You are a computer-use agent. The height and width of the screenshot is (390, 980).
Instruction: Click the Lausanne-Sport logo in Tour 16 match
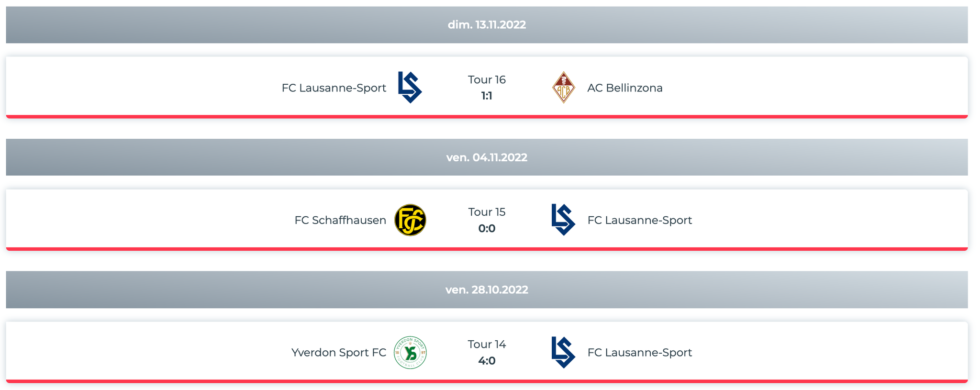coord(410,88)
